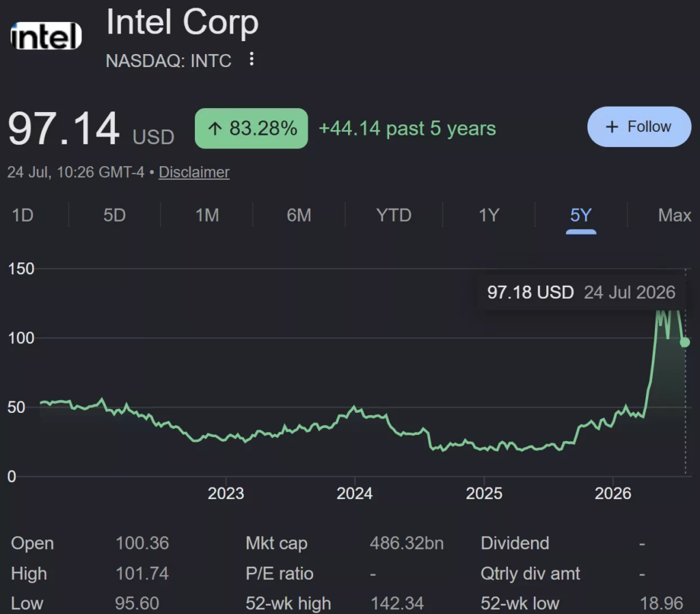Click the Mkt cap value 486.32bn
Image resolution: width=700 pixels, height=614 pixels.
point(407,544)
